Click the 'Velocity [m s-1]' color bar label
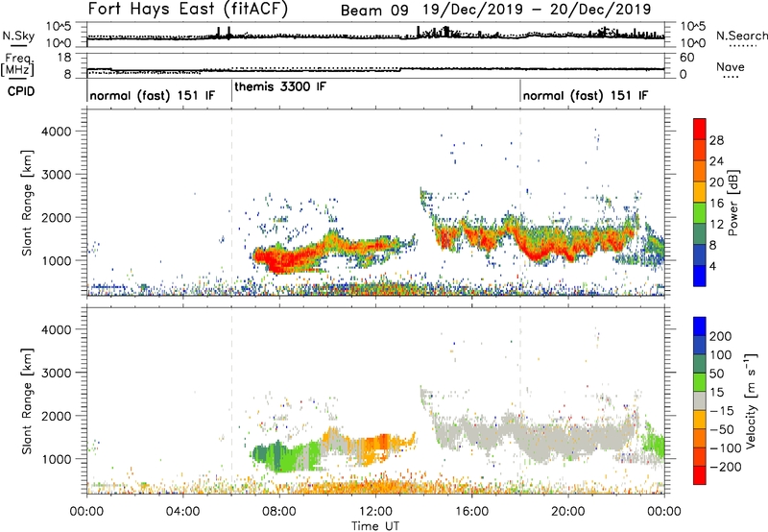This screenshot has height=532, width=768. (x=750, y=400)
